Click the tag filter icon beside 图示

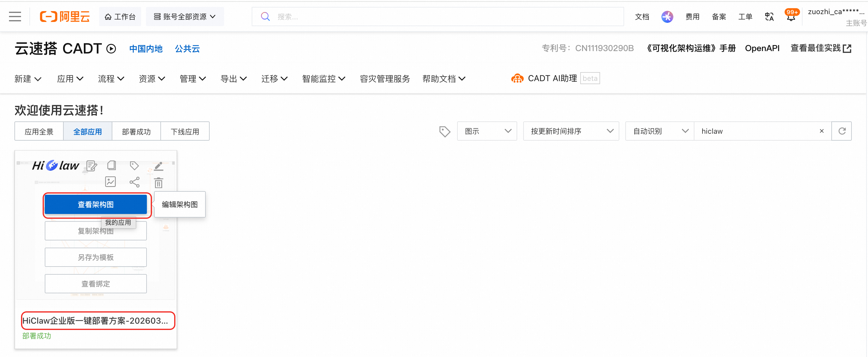click(x=445, y=132)
